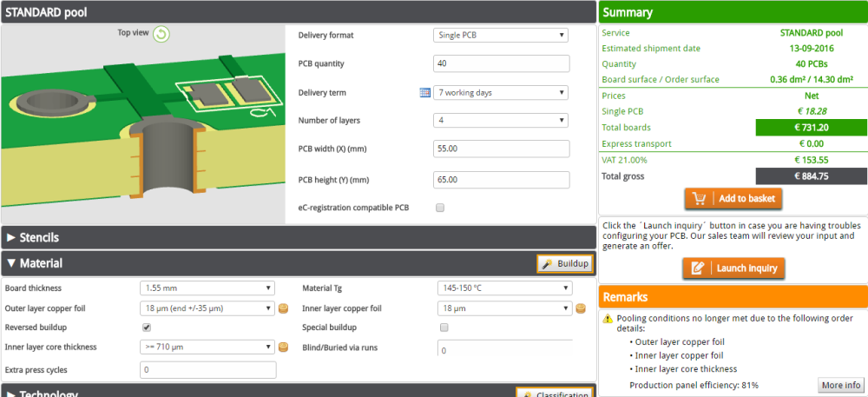868x397 pixels.
Task: Tick the Special buildup checkbox
Action: [x=444, y=328]
